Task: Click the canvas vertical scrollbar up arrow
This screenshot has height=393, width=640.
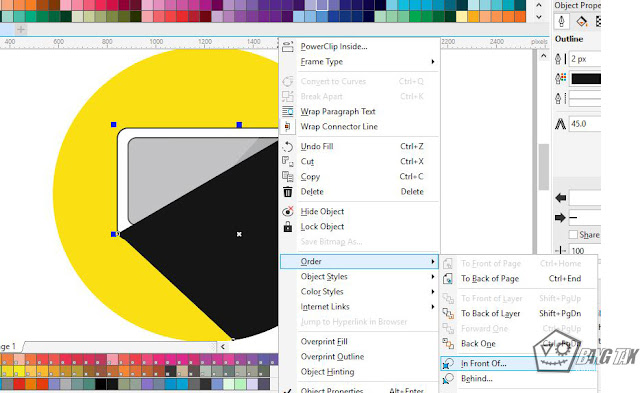Action: pyautogui.click(x=543, y=56)
